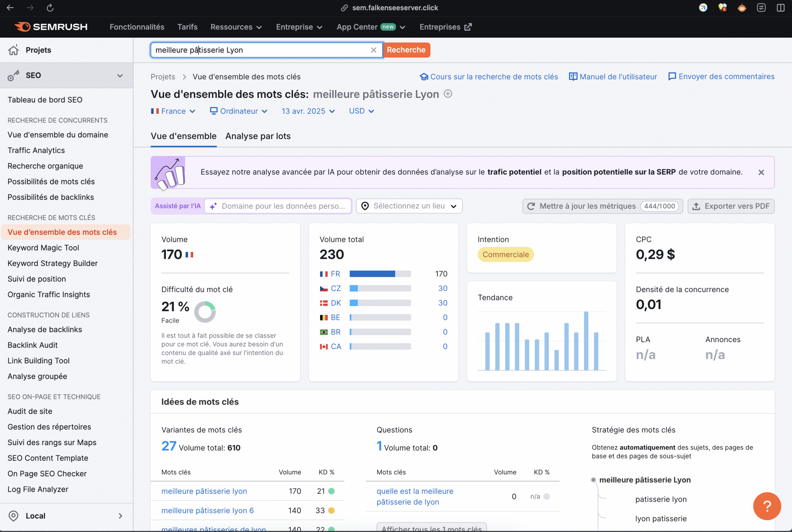Open Ressources menu in top navigation
The image size is (792, 532).
click(x=236, y=27)
